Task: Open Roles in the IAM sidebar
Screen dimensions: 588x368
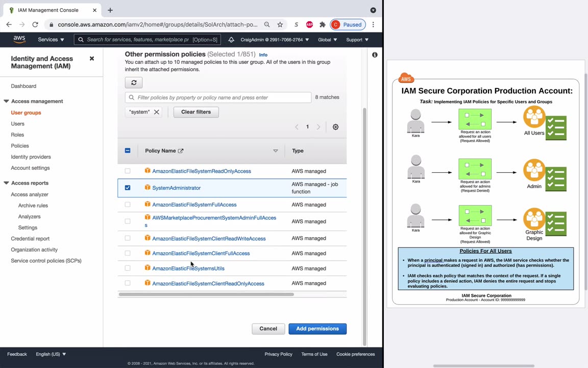Action: click(x=17, y=134)
